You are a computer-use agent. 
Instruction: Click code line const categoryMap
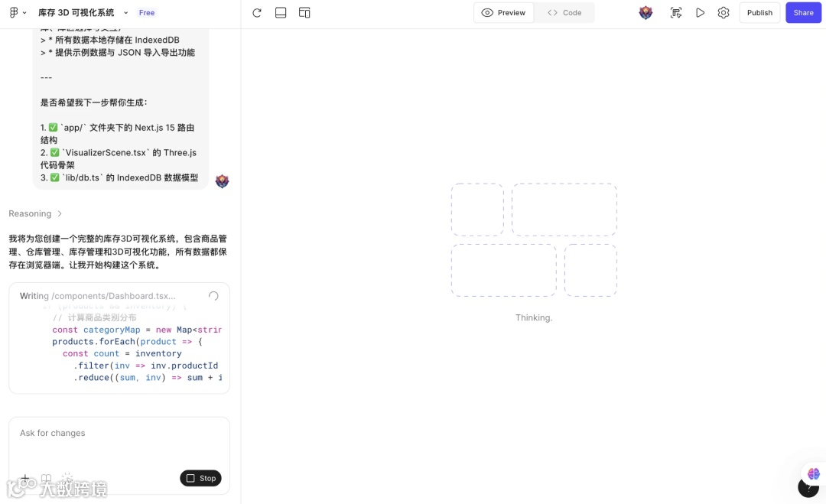[x=137, y=330]
